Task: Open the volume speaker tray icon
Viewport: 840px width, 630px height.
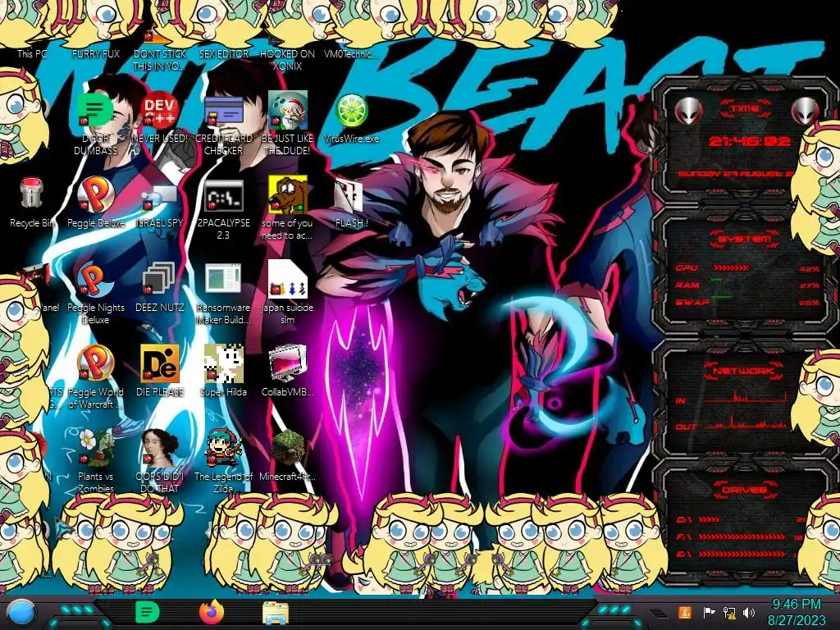Action: (749, 612)
